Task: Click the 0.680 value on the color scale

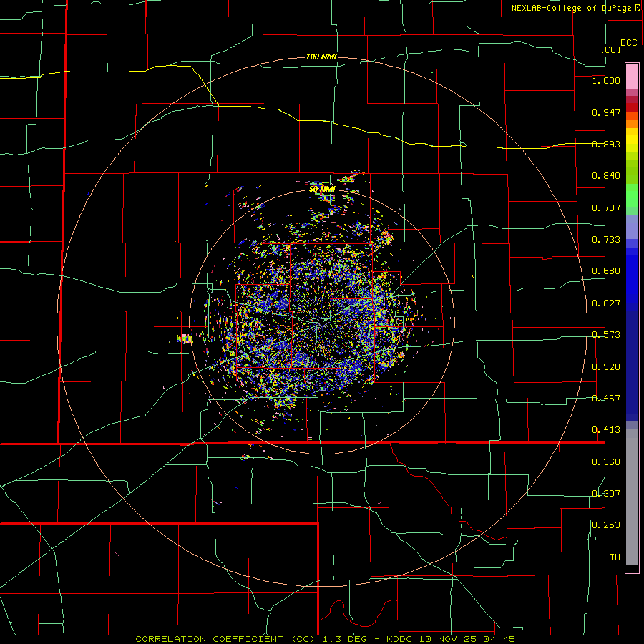Action: pos(606,271)
